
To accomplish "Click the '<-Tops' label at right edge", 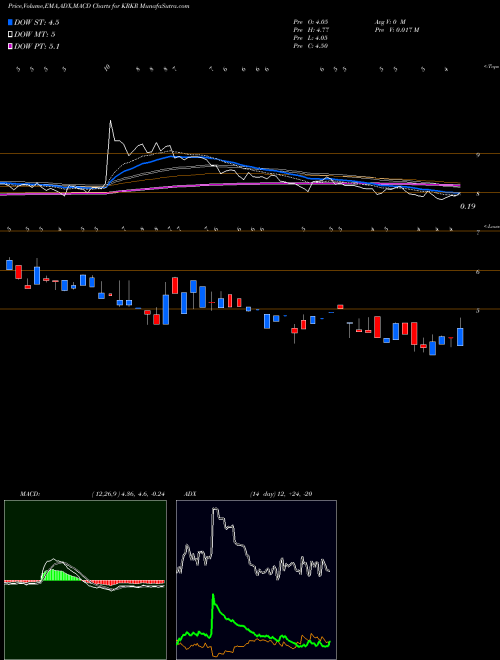I will coord(491,66).
